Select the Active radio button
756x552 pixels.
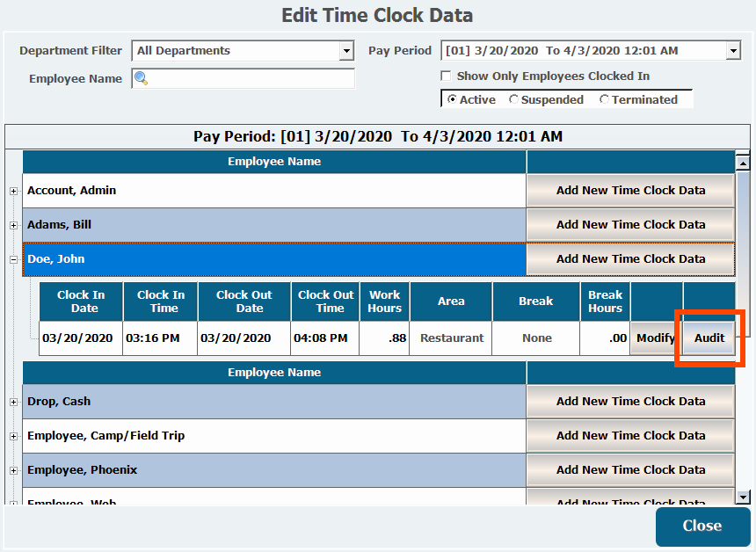pyautogui.click(x=452, y=100)
